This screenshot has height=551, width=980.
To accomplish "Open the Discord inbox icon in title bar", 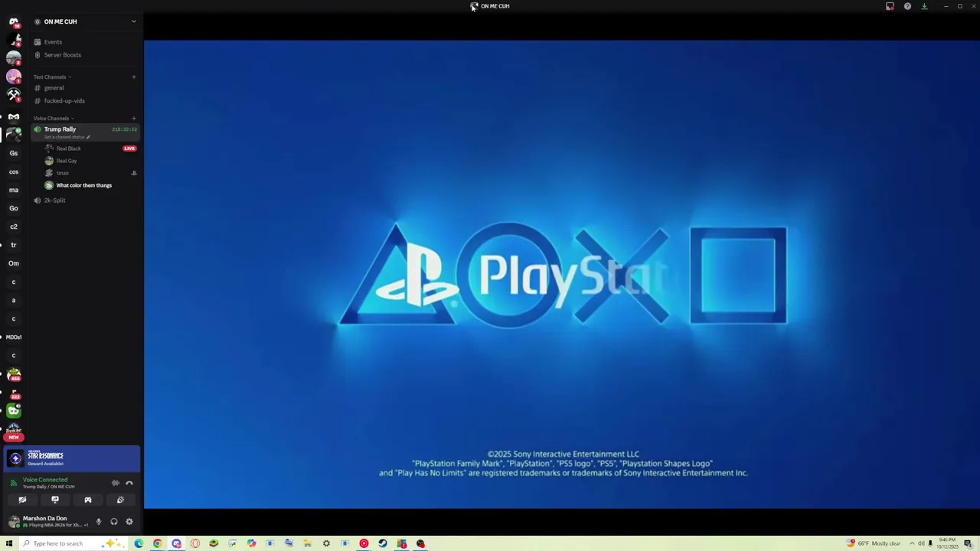I will point(890,6).
